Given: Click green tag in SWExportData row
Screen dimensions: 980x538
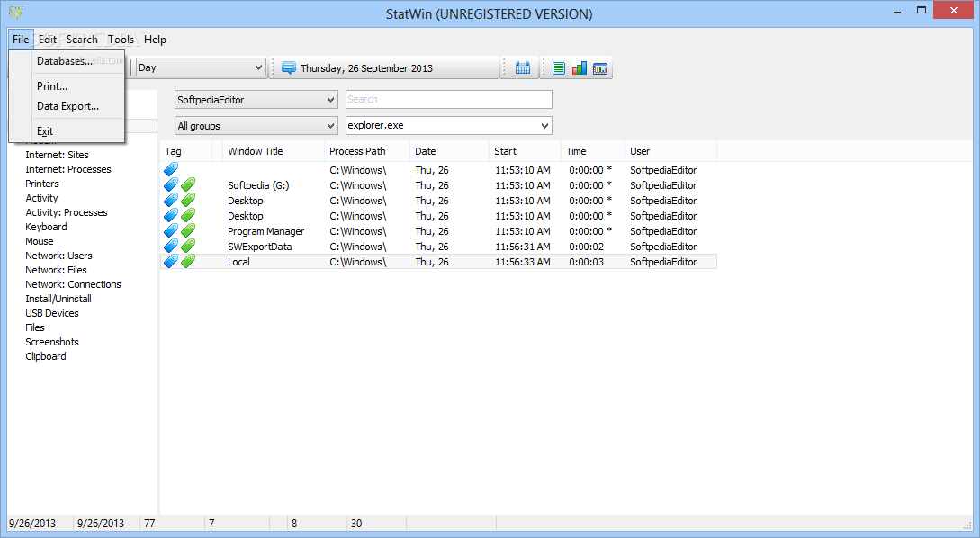Looking at the screenshot, I should coord(188,247).
